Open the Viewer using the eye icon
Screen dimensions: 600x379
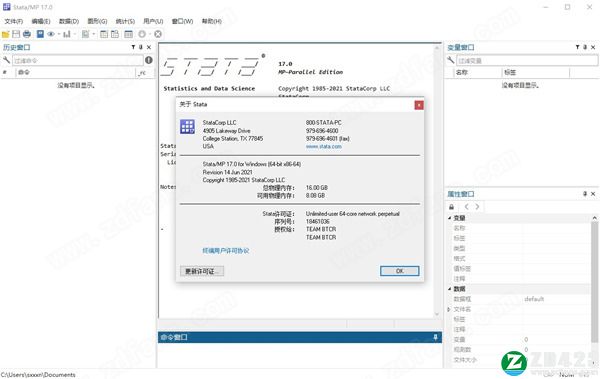click(51, 34)
